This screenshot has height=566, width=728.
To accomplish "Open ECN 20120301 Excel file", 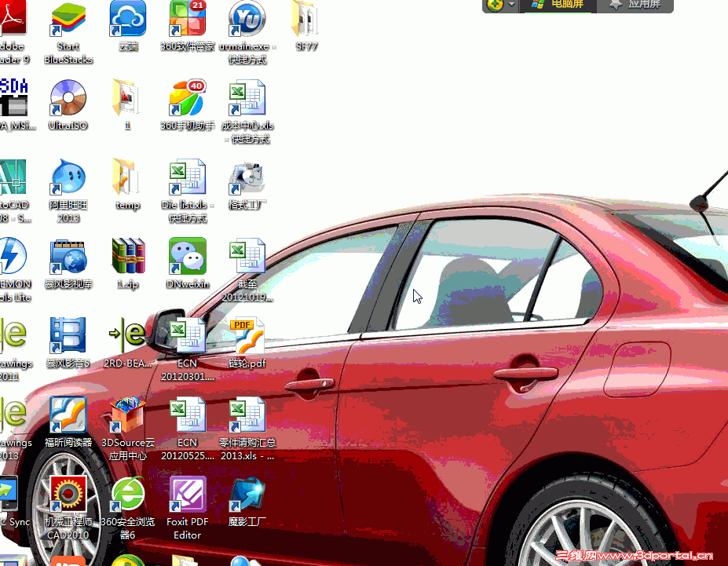I will point(187,335).
